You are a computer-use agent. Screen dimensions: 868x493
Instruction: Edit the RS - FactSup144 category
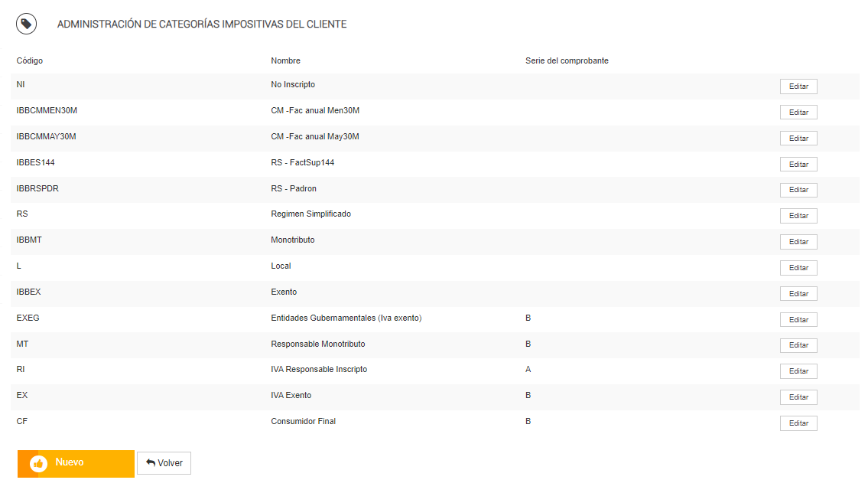coord(798,165)
